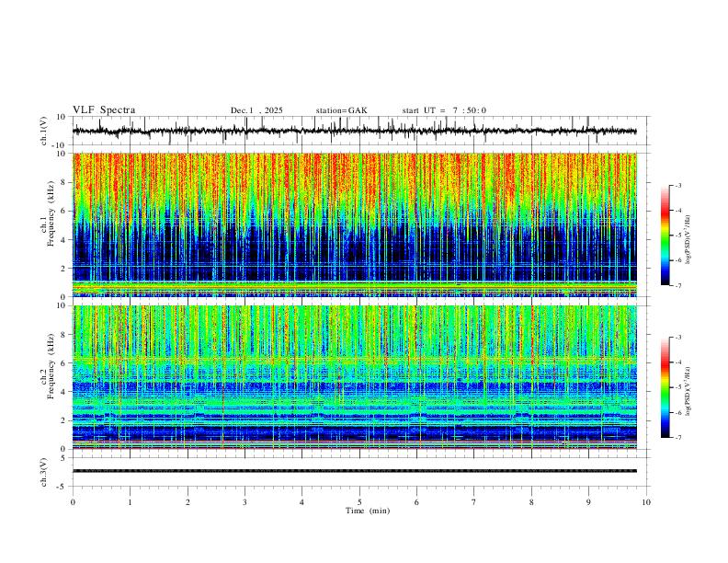Click the 'station=GAK' label
Image resolution: width=728 pixels, height=563 pixels.
[341, 110]
